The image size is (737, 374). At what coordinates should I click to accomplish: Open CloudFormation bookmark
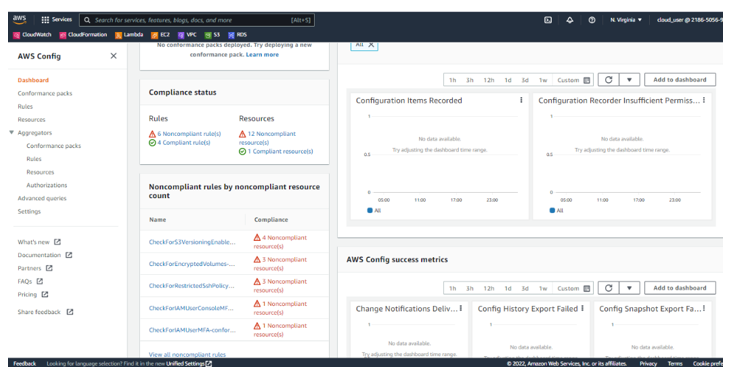click(83, 35)
